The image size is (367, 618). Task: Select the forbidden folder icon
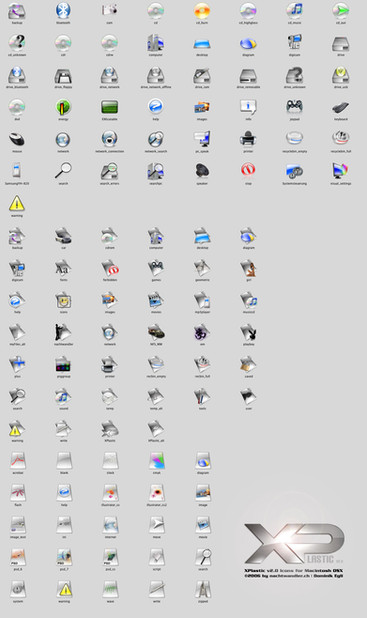coord(110,268)
